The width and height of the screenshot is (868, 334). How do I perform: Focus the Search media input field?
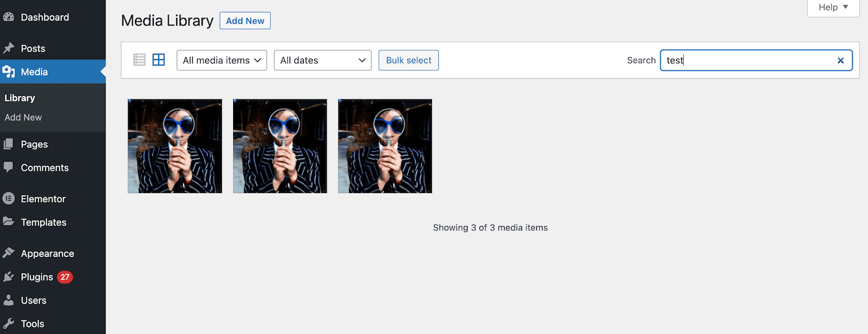point(747,60)
